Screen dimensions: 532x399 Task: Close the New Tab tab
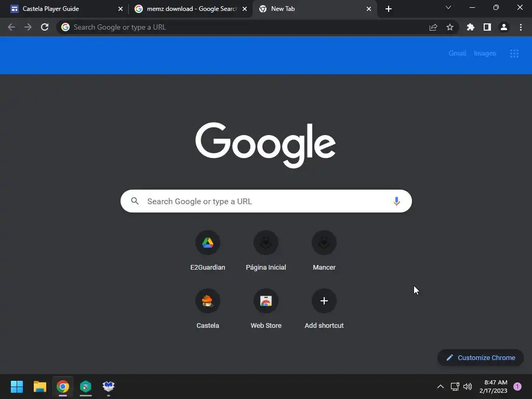click(369, 9)
